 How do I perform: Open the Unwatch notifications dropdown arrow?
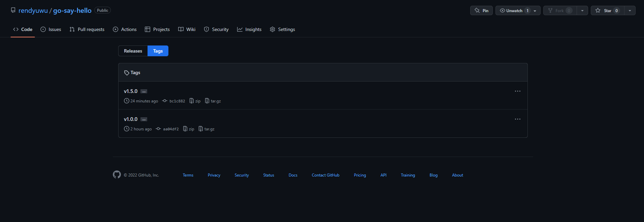pyautogui.click(x=535, y=11)
